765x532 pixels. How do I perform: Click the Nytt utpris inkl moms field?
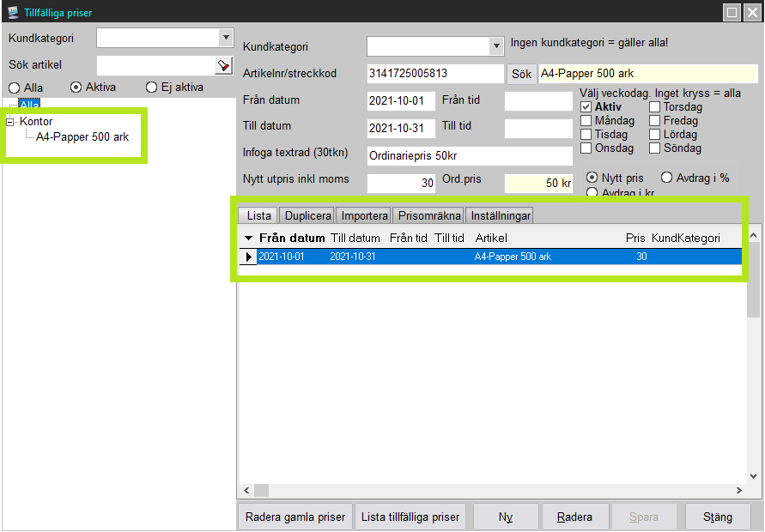[x=401, y=184]
